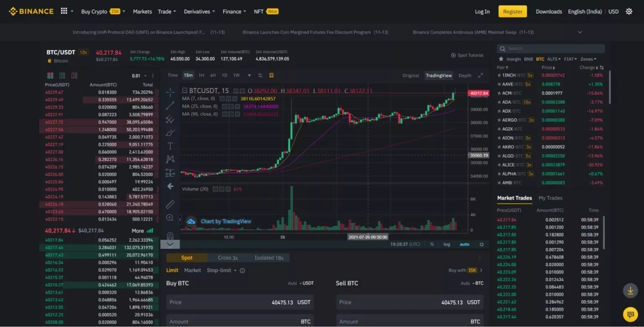Open the ALTS market filter dropdown

coord(554,59)
